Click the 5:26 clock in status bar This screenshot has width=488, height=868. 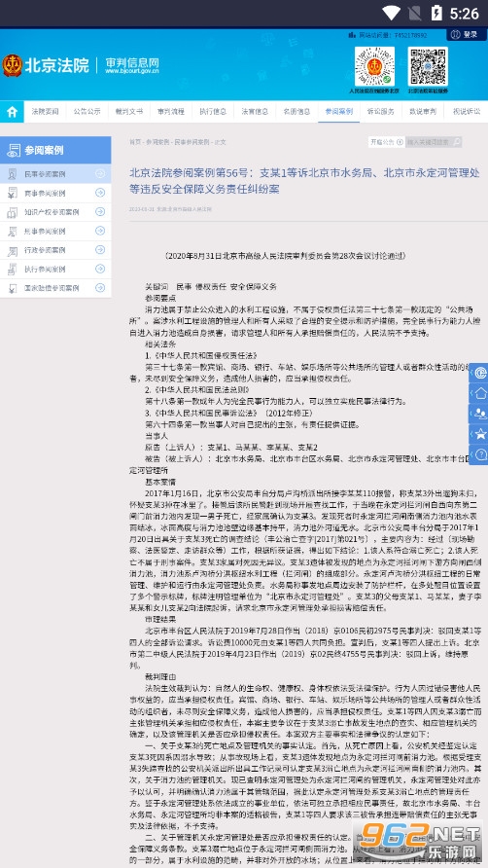click(x=464, y=14)
